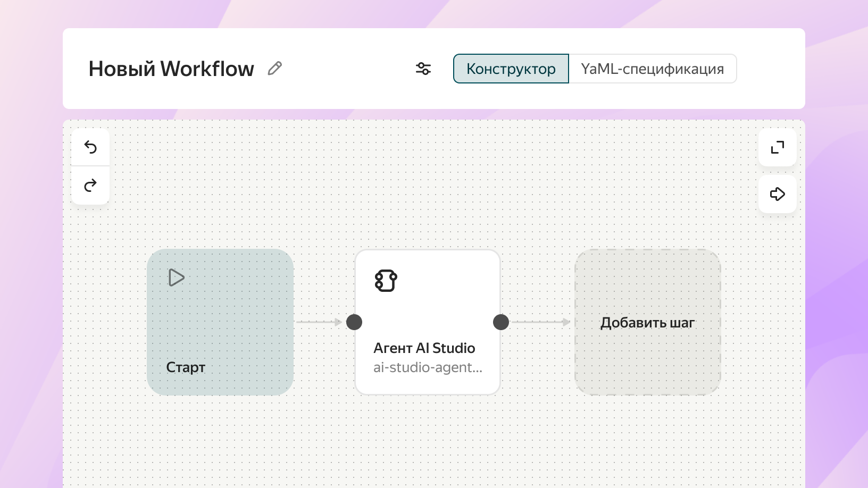Click the pencil icon to rename workflow
Screen dimensions: 868x488
pyautogui.click(x=274, y=69)
